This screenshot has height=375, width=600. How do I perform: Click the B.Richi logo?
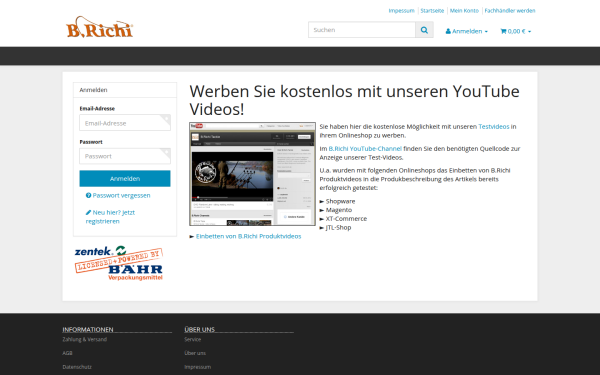point(99,27)
